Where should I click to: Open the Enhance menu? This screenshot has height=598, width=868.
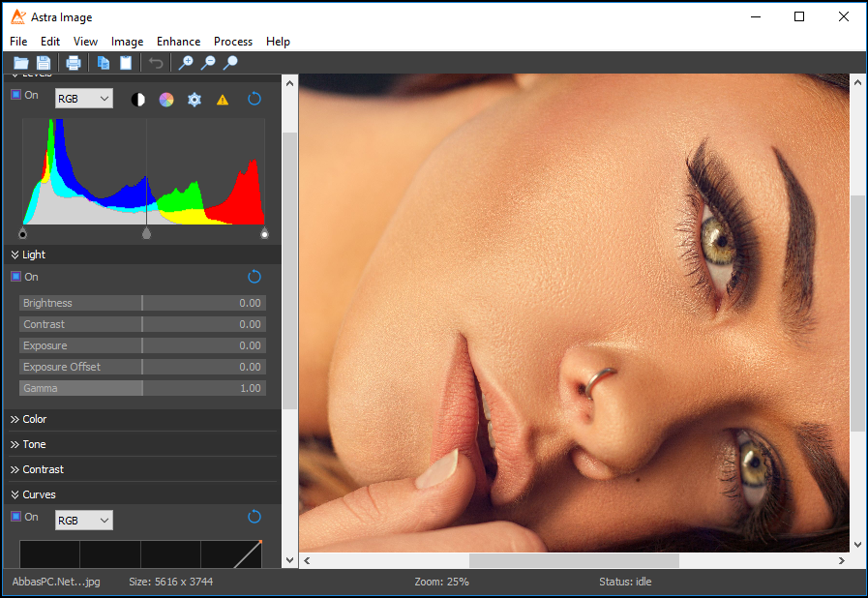tap(178, 42)
